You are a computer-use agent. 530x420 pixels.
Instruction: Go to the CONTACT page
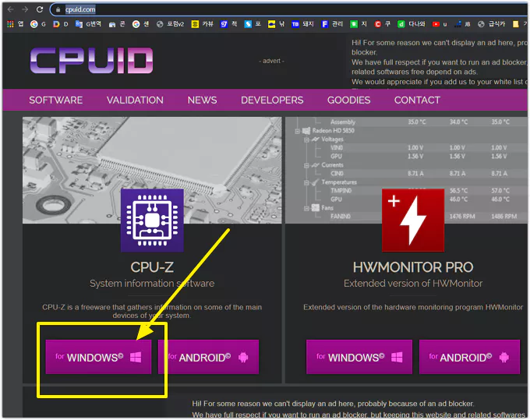point(417,100)
